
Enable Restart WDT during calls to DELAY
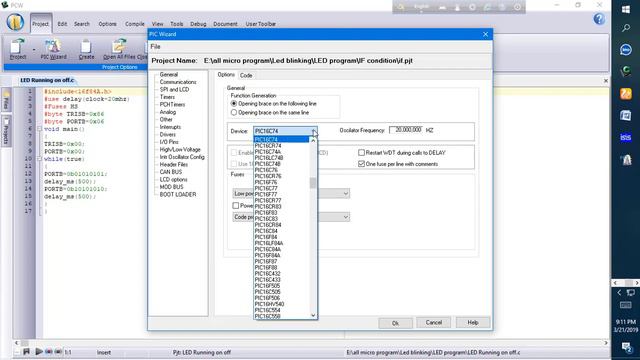tap(361, 152)
